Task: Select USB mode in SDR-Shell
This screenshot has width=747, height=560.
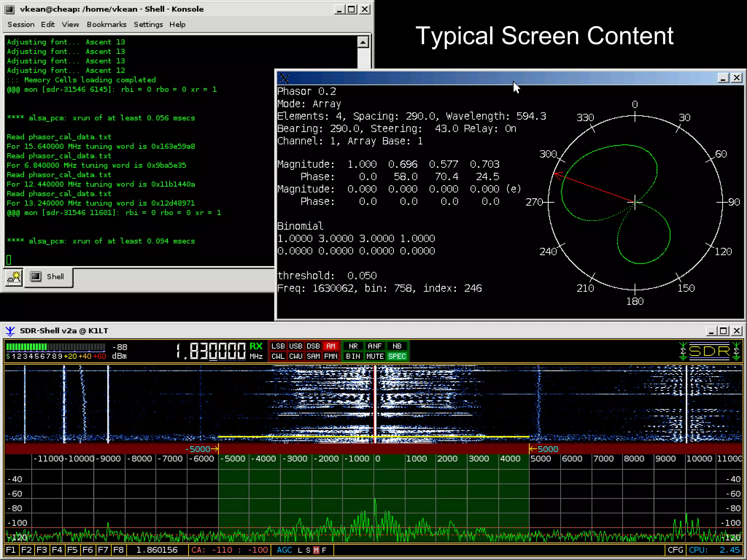Action: pyautogui.click(x=296, y=346)
